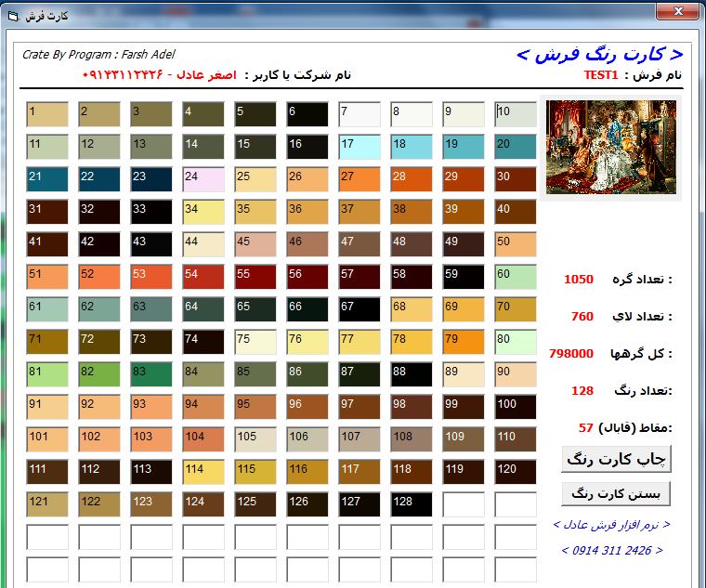Select the last color swatch 128
The image size is (706, 588).
coord(411,504)
